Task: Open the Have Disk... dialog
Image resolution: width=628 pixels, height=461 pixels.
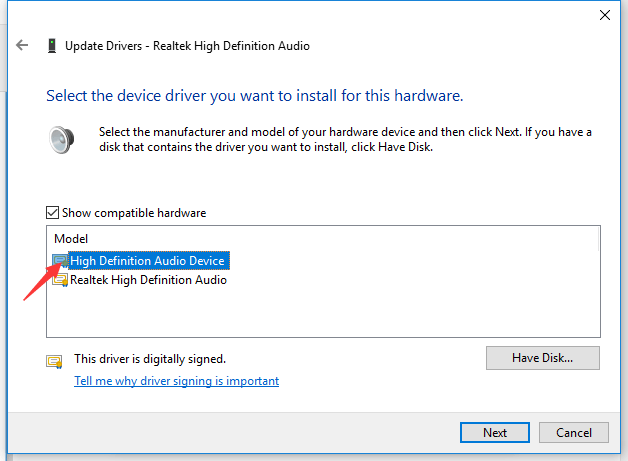Action: [x=542, y=357]
